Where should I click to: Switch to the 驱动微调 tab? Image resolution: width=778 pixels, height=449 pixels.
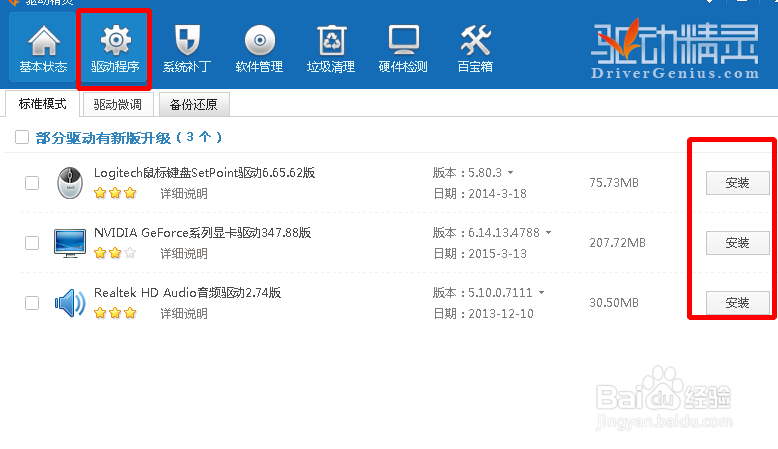coord(118,105)
